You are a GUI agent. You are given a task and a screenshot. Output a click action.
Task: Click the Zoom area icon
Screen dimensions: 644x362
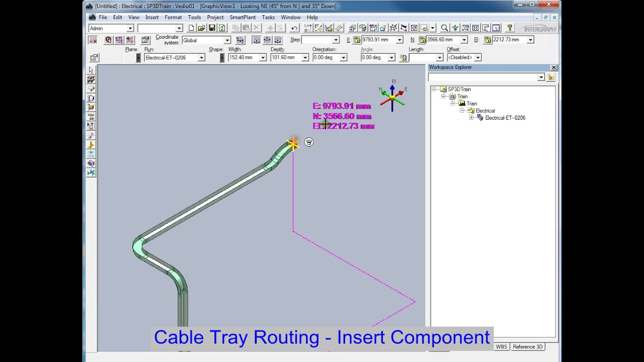pos(465,28)
